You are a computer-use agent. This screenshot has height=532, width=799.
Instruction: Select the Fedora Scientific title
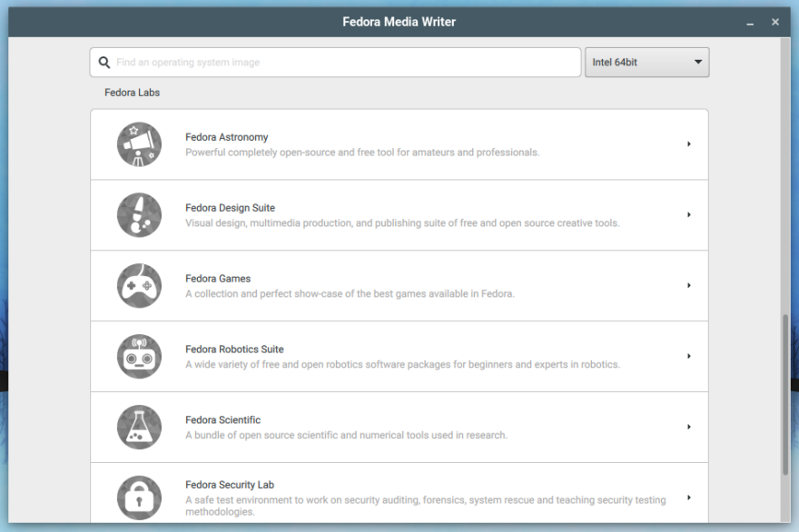[x=222, y=420]
